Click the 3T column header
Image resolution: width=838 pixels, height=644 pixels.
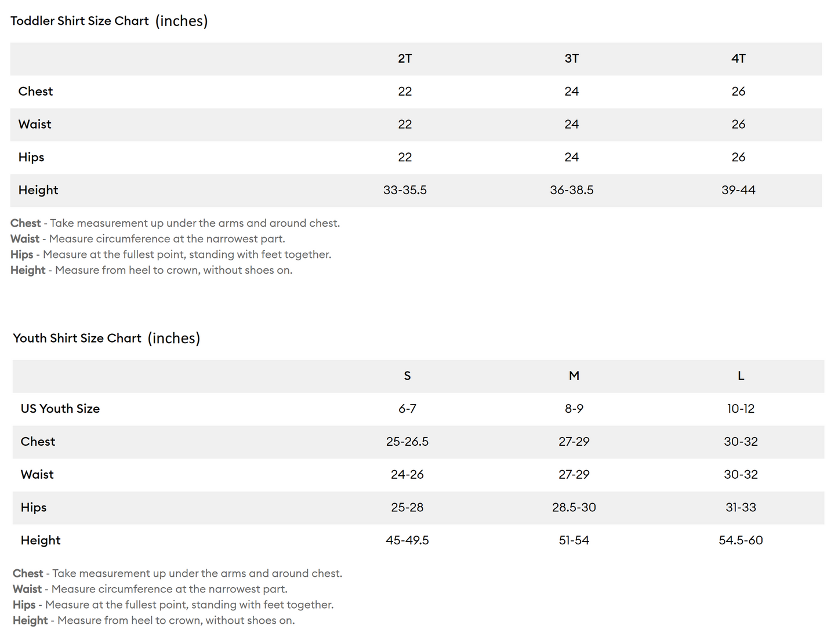coord(571,59)
